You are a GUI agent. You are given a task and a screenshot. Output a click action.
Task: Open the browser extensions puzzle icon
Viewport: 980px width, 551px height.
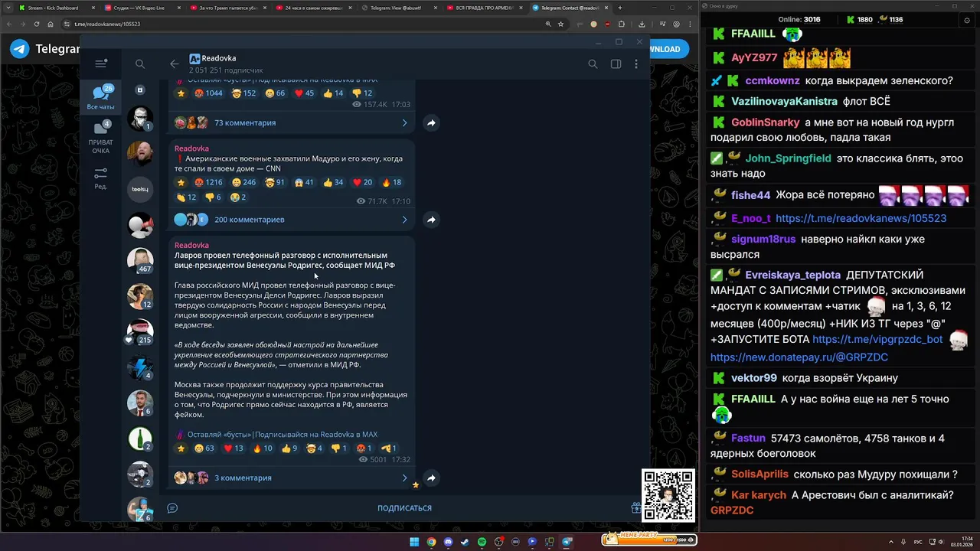(621, 24)
